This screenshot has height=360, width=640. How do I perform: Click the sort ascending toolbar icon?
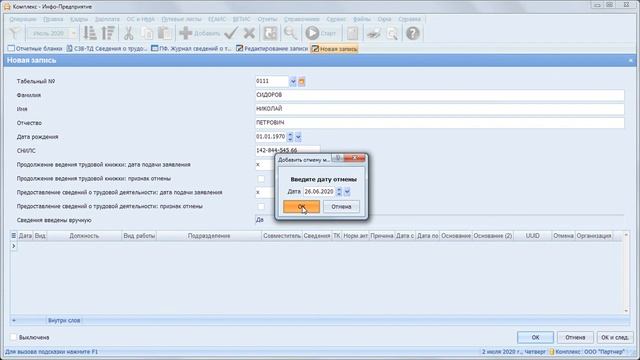coord(90,33)
